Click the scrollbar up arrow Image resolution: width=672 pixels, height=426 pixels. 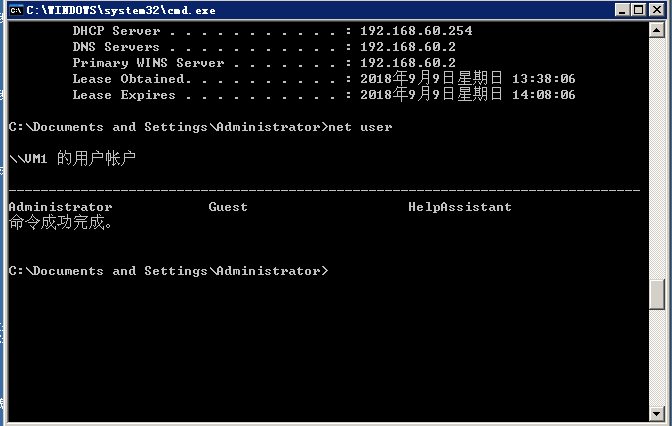click(657, 30)
